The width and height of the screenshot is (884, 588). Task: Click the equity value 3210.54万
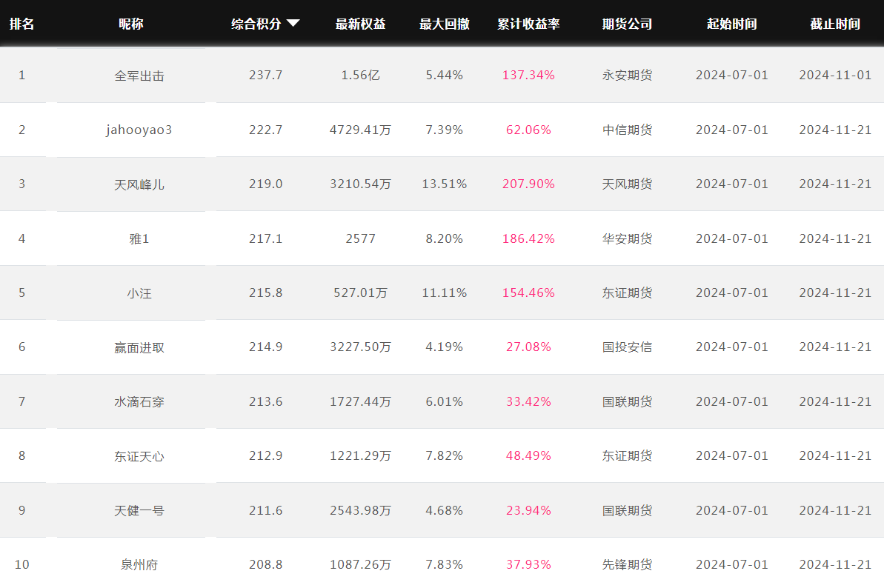point(360,184)
